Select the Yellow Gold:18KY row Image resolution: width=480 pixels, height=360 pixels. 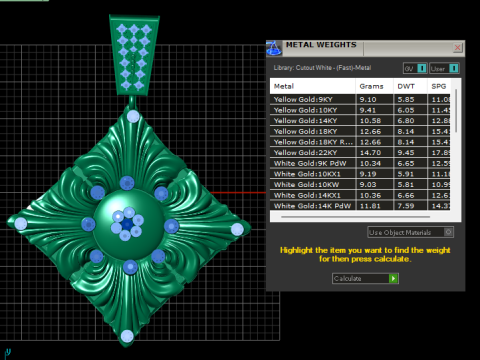click(x=360, y=131)
